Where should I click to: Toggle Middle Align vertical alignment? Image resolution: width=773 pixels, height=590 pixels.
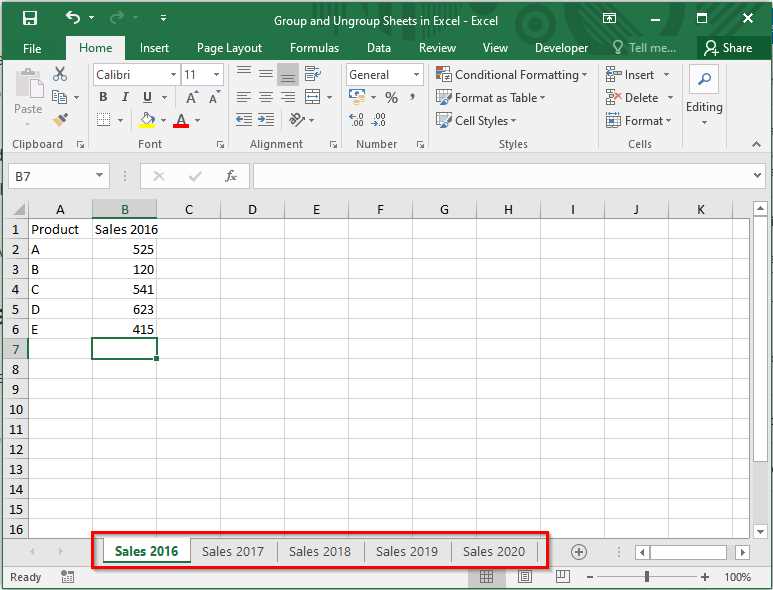(266, 74)
